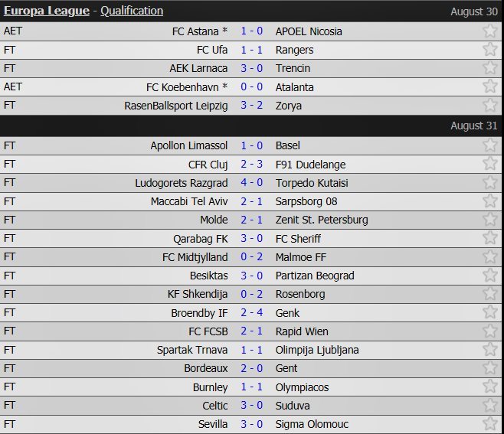The image size is (504, 434).
Task: Star the Molde vs Zenit St. Petersburg match
Action: click(489, 220)
